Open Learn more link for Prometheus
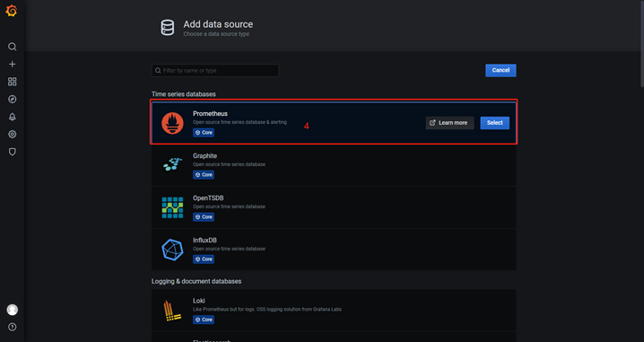 click(449, 123)
